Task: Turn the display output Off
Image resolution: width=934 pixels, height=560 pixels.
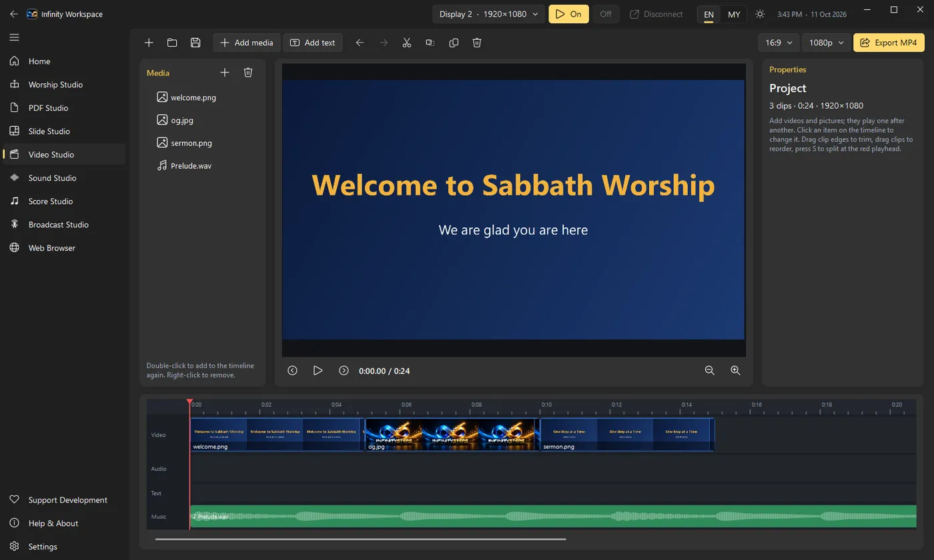Action: pos(606,14)
